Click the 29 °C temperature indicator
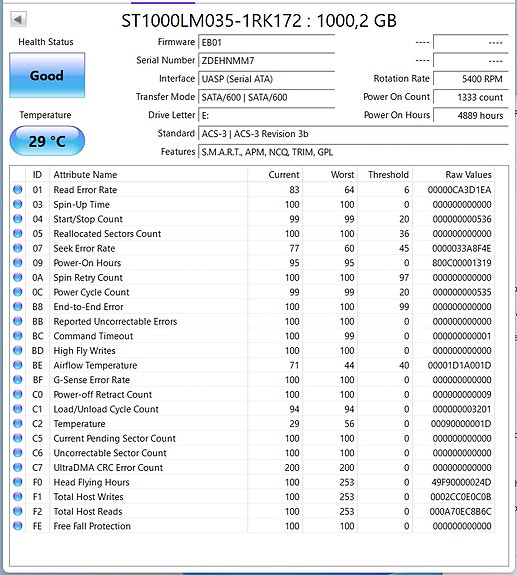 [47, 141]
